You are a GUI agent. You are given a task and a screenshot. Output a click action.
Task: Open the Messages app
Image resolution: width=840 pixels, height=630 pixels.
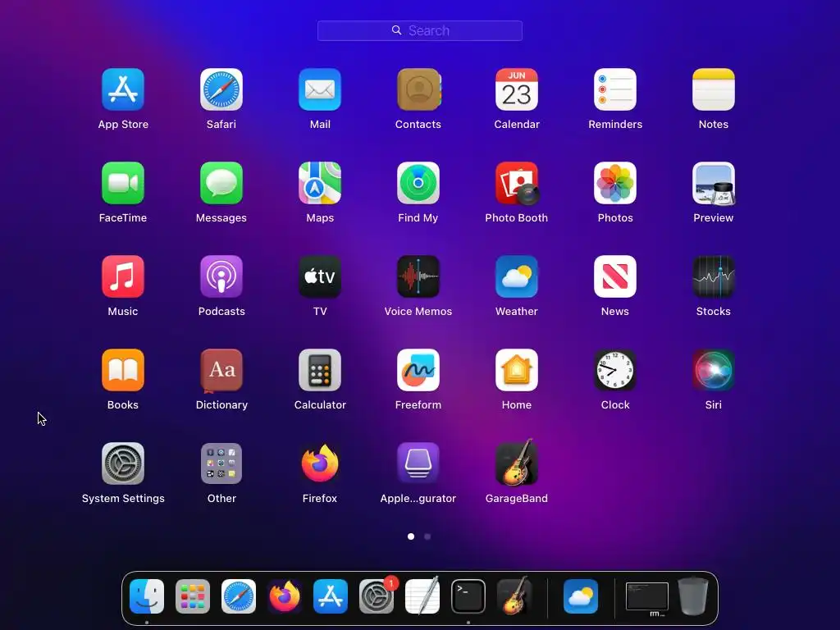pos(221,183)
